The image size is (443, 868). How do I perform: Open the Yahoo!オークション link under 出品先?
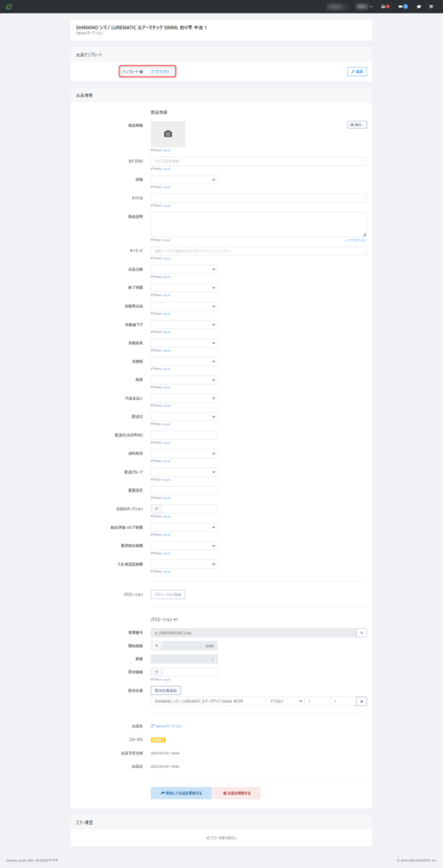167,726
